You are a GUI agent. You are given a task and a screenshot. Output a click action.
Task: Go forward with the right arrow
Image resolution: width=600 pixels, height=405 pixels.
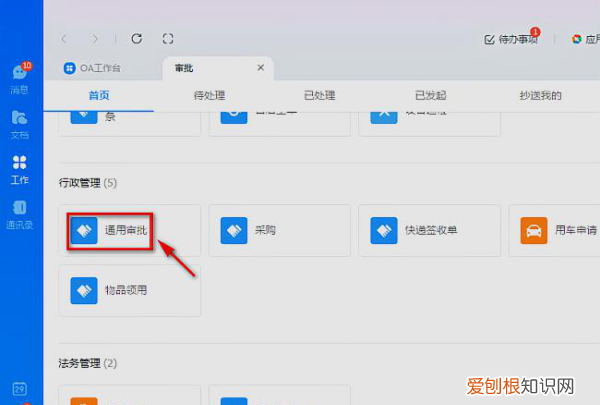click(95, 39)
